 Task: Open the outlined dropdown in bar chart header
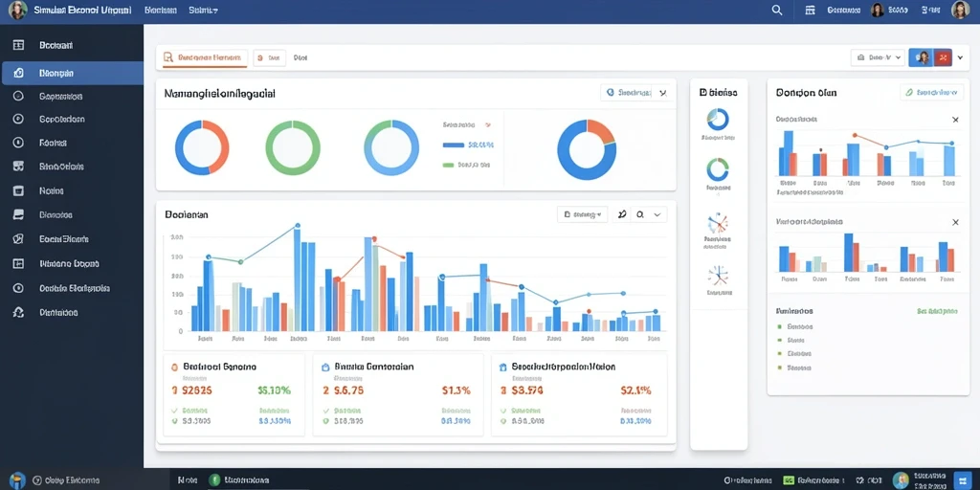[x=582, y=214]
